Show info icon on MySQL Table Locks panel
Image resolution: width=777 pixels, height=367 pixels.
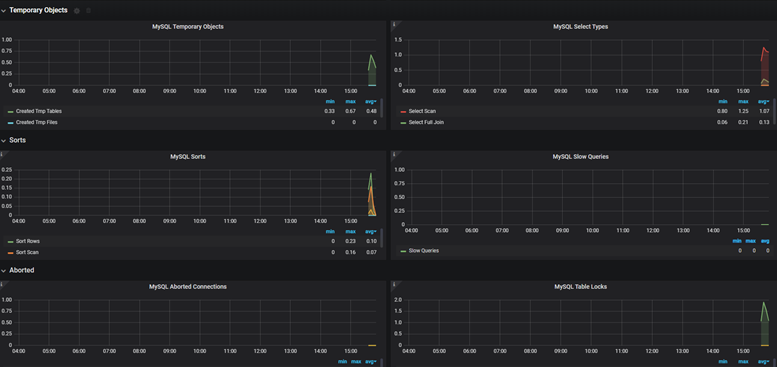(x=393, y=284)
